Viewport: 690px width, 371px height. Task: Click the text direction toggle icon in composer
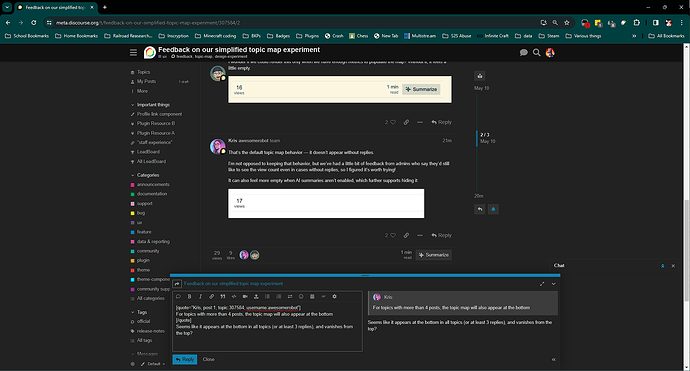(290, 297)
